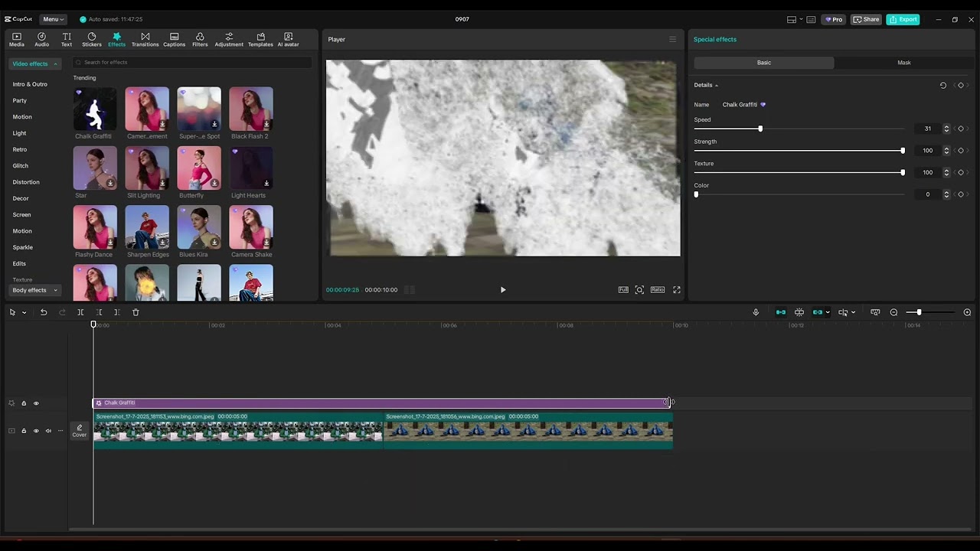The width and height of the screenshot is (980, 551).
Task: Click the focus/crop preview icon
Action: pos(639,290)
